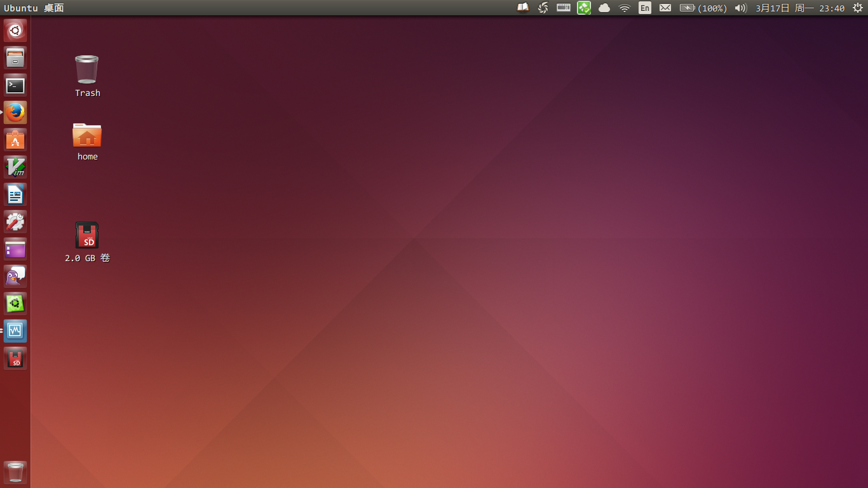
Task: Open the Wi-Fi network indicator menu
Action: point(625,8)
